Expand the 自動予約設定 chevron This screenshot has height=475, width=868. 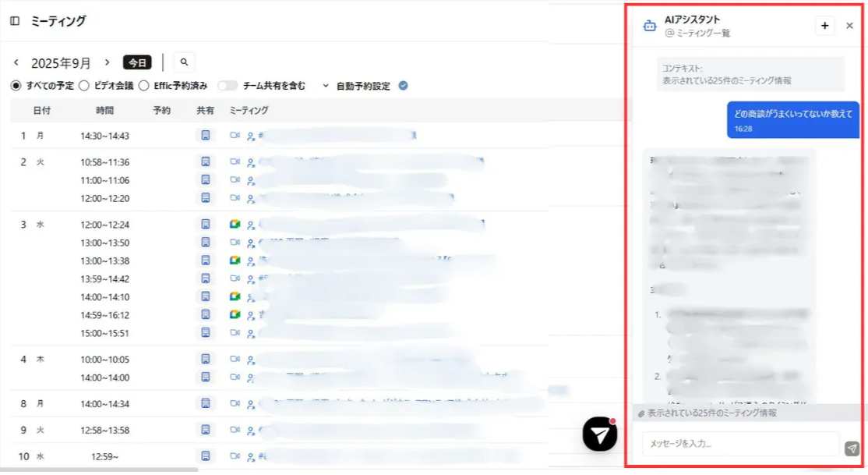(326, 86)
